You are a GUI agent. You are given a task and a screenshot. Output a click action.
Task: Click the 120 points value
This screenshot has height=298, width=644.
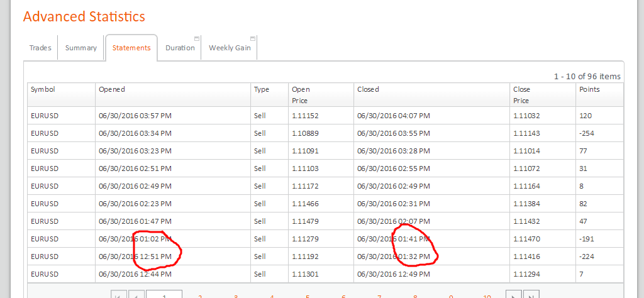(x=586, y=116)
